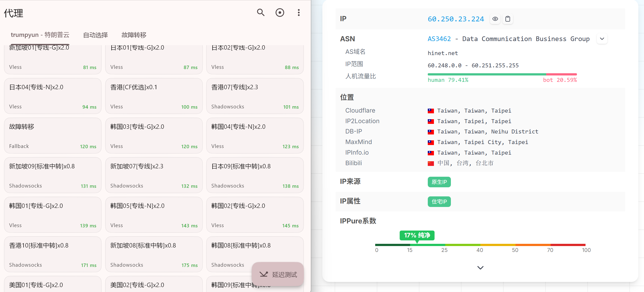Screen dimensions: 644x292
Task: Select proxy 韩国03[专线-G]x2.0
Action: (154, 135)
